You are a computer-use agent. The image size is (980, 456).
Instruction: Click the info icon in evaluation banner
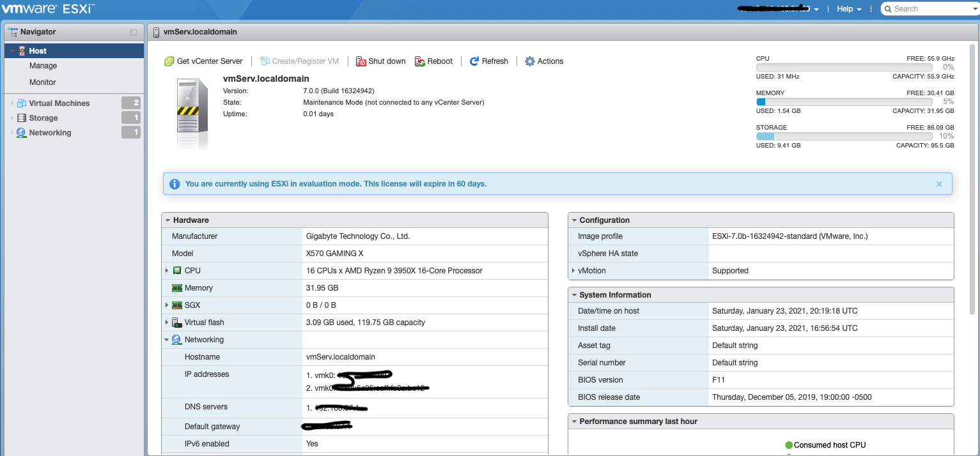(175, 184)
